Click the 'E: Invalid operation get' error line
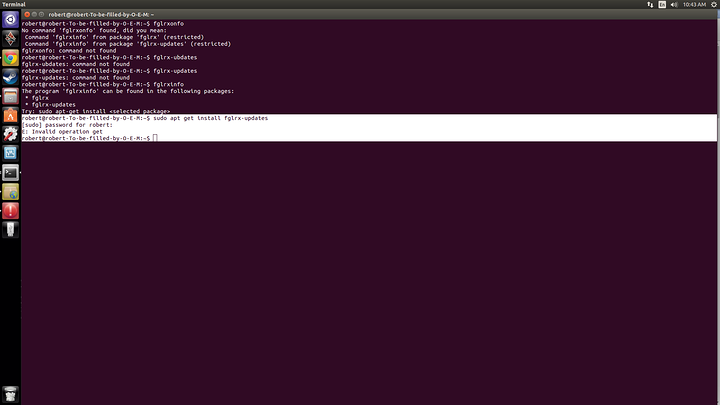This screenshot has height=405, width=720. (x=62, y=132)
